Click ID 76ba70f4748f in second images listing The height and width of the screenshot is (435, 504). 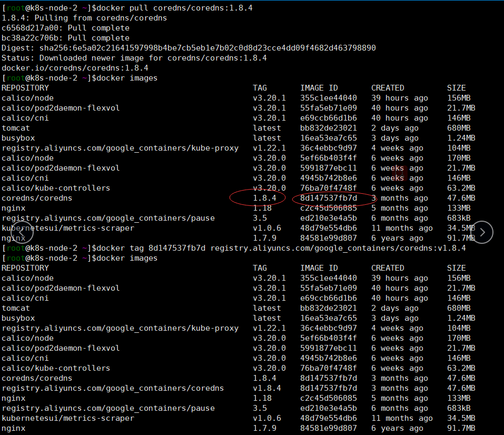click(329, 368)
